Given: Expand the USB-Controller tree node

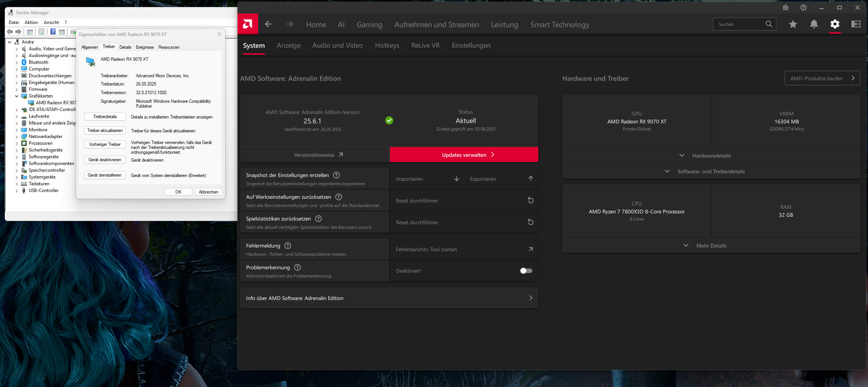Looking at the screenshot, I should (x=16, y=190).
